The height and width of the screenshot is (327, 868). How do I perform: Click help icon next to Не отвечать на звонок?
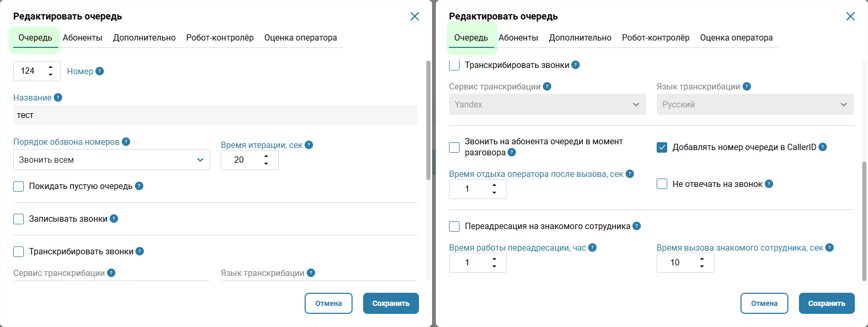pos(769,184)
